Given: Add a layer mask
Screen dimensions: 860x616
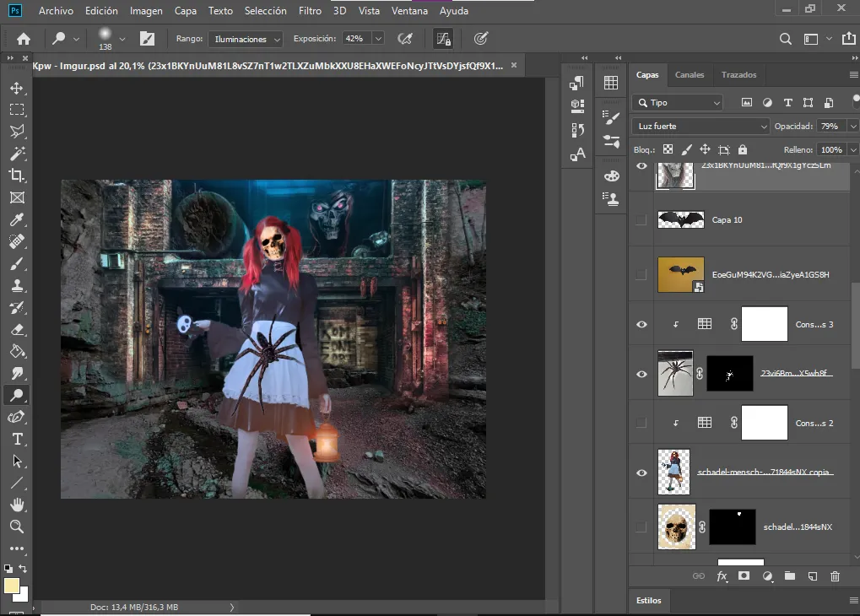Looking at the screenshot, I should (x=744, y=576).
